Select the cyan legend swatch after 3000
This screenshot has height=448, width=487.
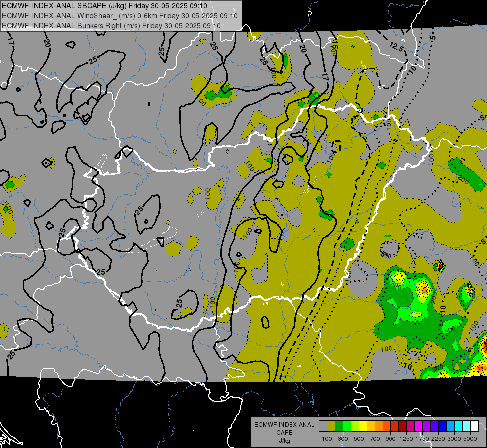tap(459, 426)
